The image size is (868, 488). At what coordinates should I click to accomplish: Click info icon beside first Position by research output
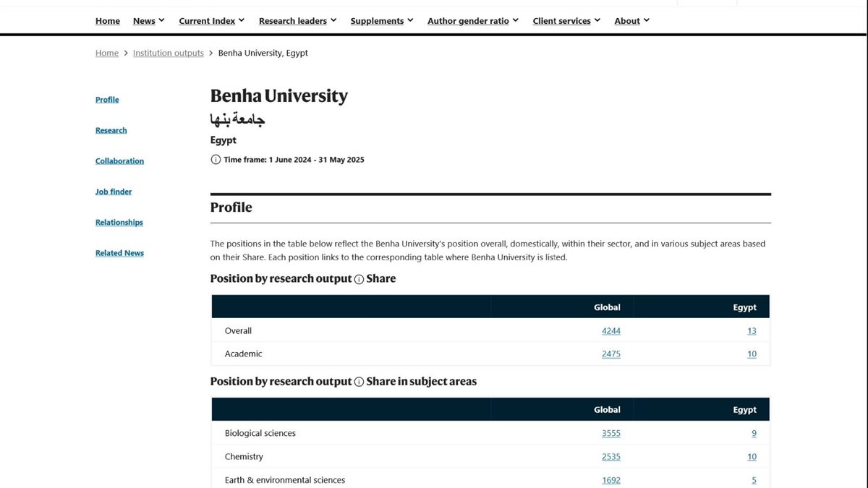(x=359, y=279)
